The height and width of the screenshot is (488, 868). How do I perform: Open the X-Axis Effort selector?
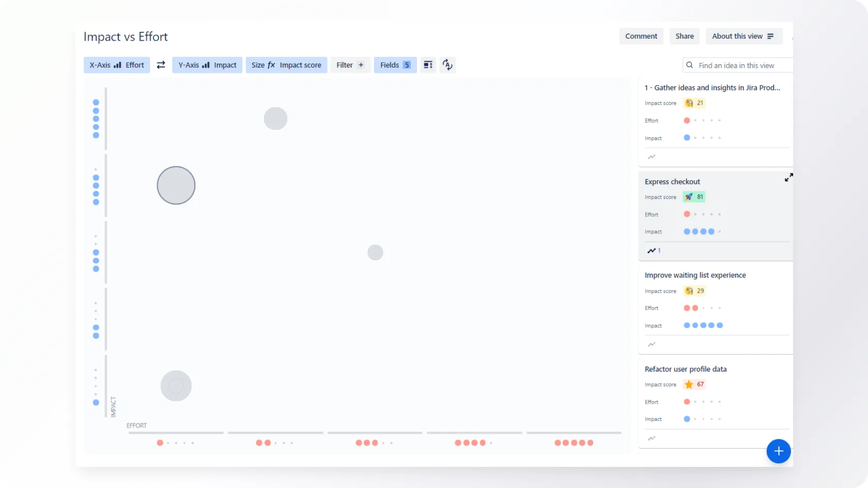click(x=117, y=65)
